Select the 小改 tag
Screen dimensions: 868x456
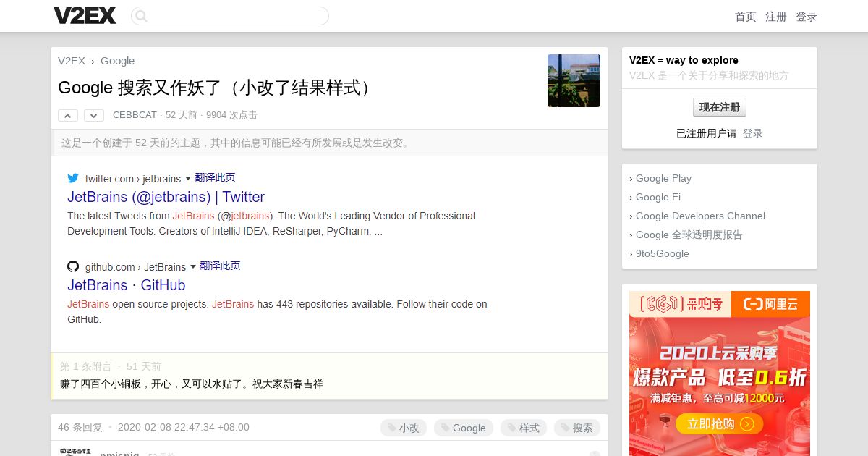(404, 428)
